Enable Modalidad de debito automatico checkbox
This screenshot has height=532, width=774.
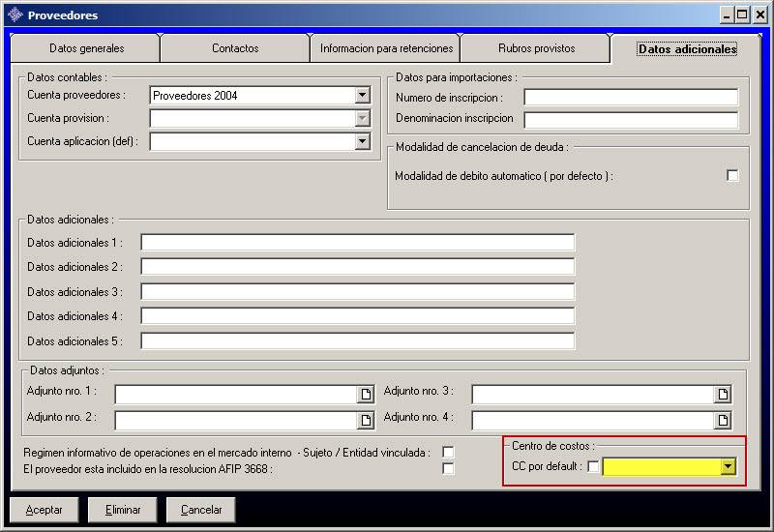click(x=732, y=176)
